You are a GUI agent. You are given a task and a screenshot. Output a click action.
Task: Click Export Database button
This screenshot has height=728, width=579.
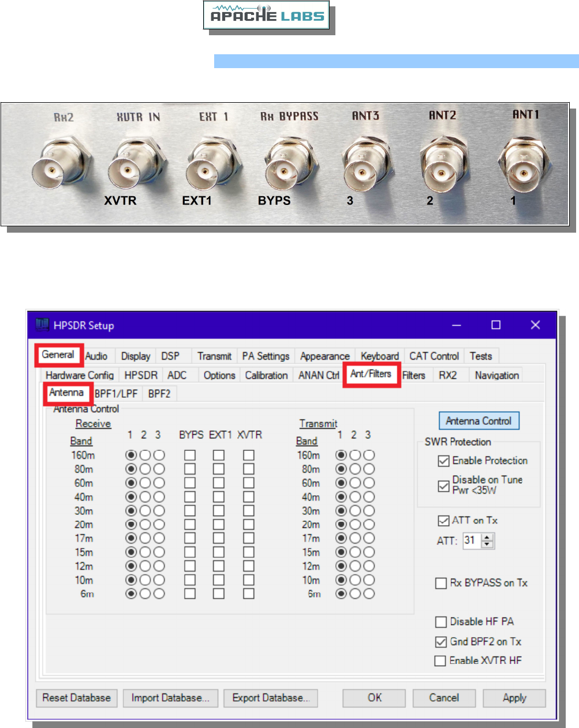[271, 698]
